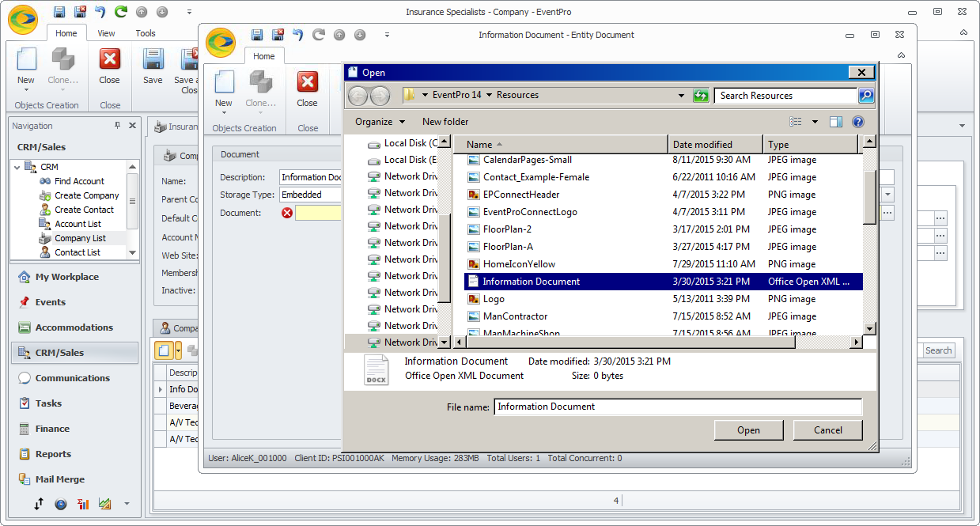Viewport: 980px width, 526px height.
Task: Click Save icon in Entity Document window toolbar
Action: tap(257, 35)
